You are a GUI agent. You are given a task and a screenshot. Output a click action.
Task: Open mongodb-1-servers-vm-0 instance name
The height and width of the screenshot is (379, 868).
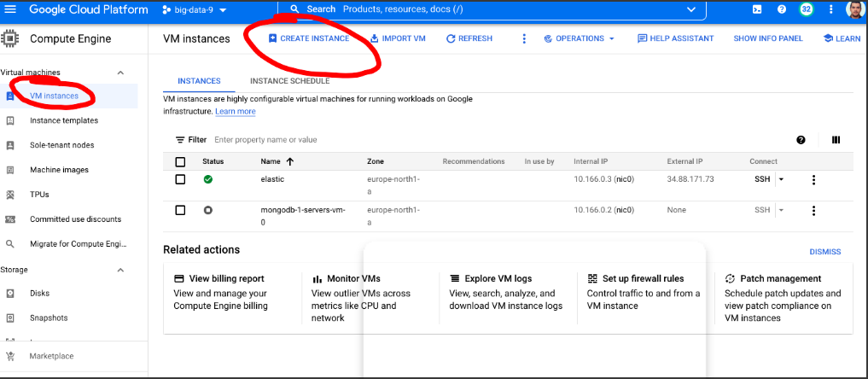click(303, 216)
